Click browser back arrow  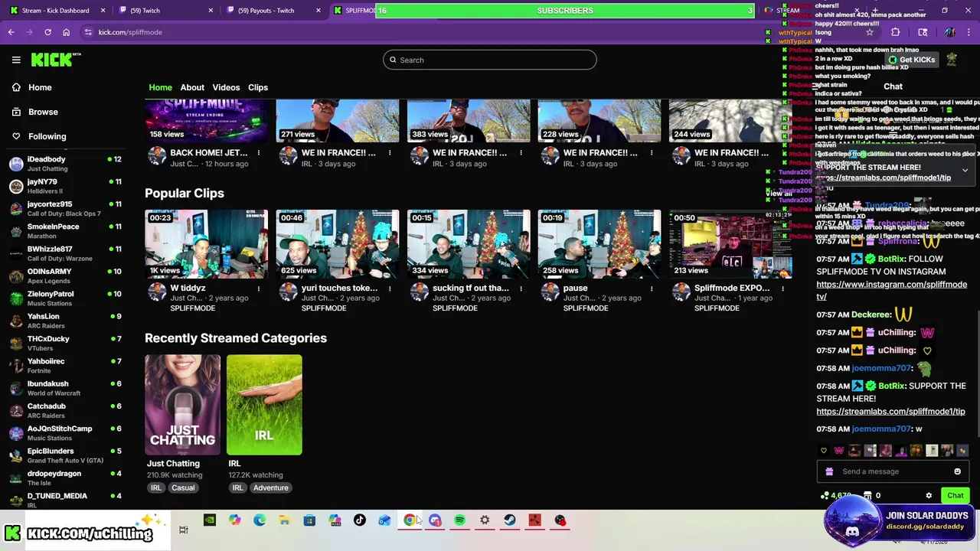pos(11,32)
